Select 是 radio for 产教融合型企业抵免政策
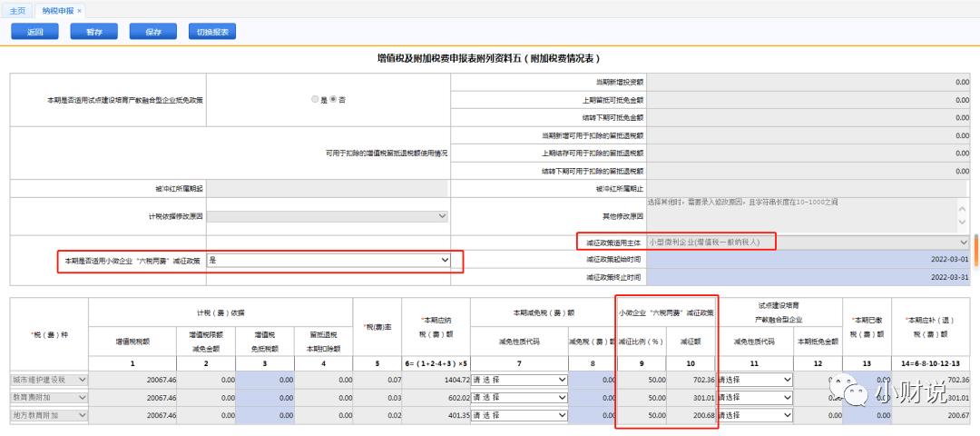Image resolution: width=980 pixels, height=436 pixels. 315,99
